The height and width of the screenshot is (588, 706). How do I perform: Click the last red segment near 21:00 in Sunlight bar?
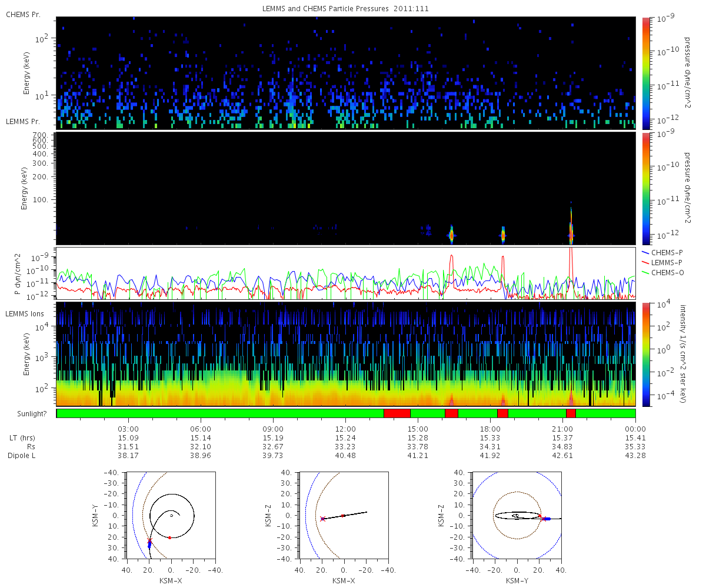pyautogui.click(x=571, y=413)
